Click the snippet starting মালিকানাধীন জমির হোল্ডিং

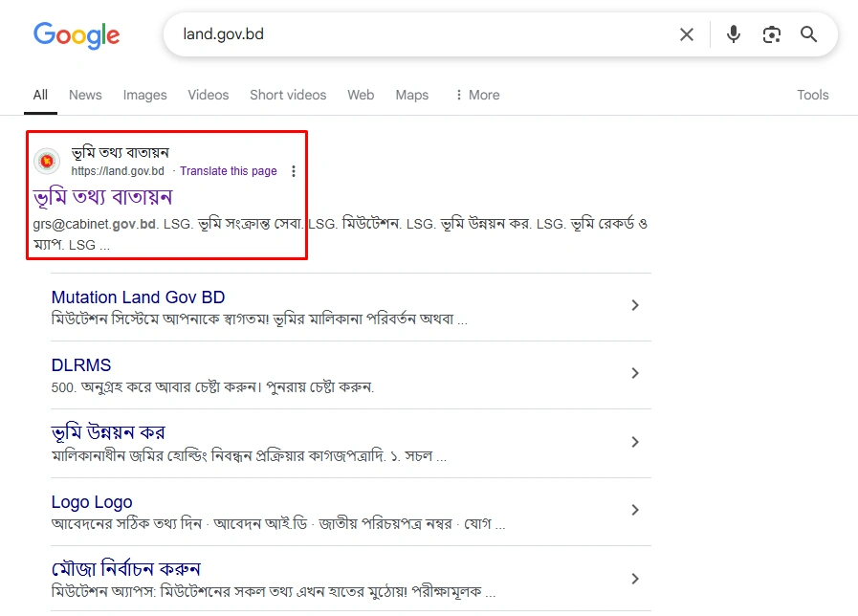point(249,455)
